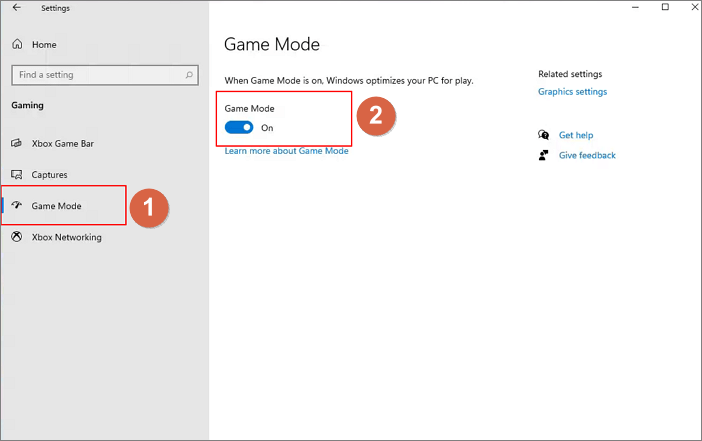Turn off the Game Mode toggle switch
Screen dimensions: 702x441
click(239, 128)
